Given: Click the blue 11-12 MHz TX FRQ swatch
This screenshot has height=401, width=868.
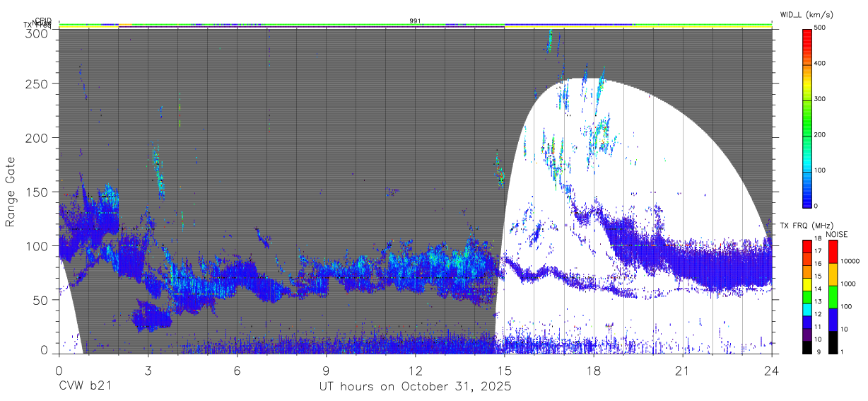Looking at the screenshot, I should click(x=807, y=322).
